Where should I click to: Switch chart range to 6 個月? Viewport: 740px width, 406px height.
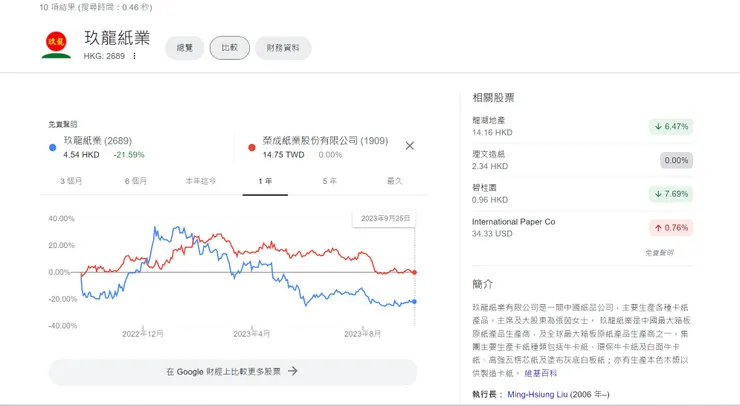coord(136,181)
